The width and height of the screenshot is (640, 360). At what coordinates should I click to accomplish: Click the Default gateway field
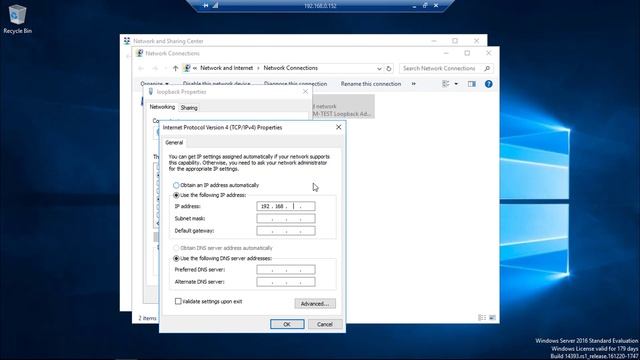pos(286,231)
